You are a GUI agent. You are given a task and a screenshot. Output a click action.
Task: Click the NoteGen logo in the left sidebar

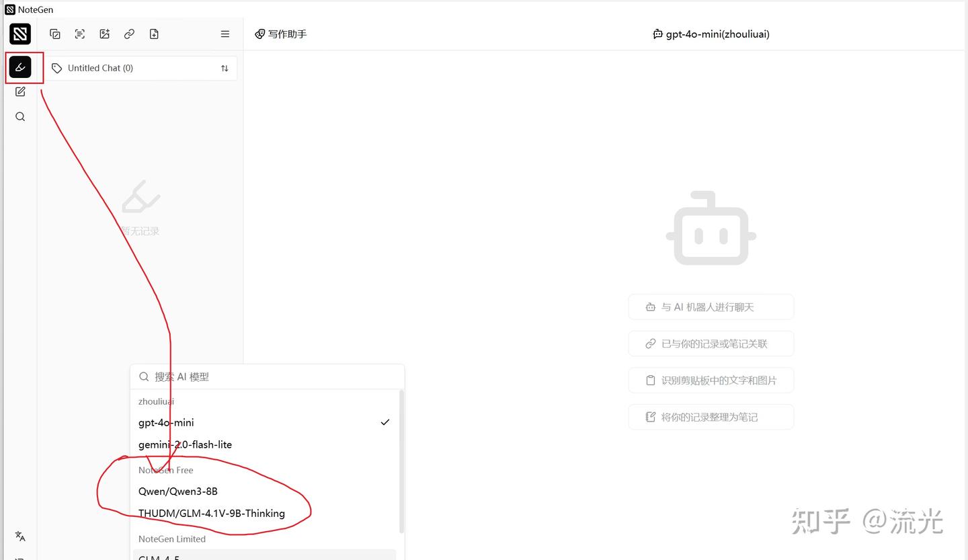(20, 34)
